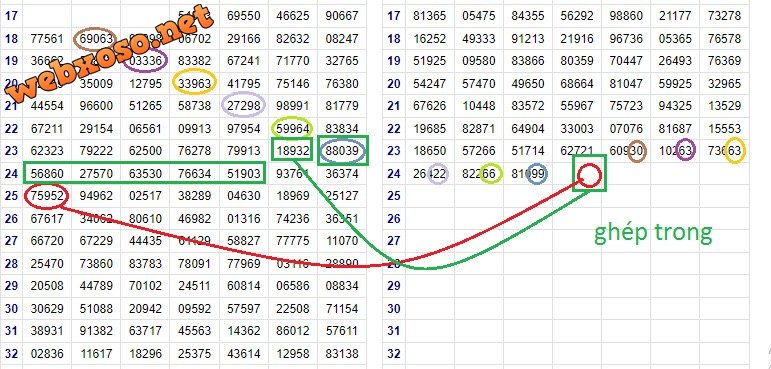Select the boxed cell 18932
Image resolution: width=771 pixels, height=369 pixels.
coord(293,151)
